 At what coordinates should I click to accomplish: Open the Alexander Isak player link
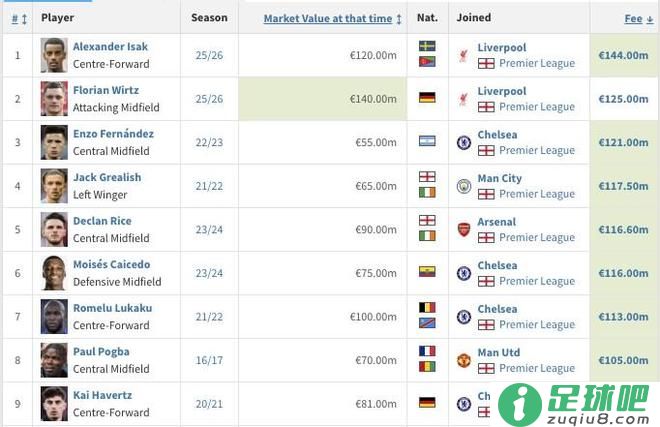click(110, 47)
